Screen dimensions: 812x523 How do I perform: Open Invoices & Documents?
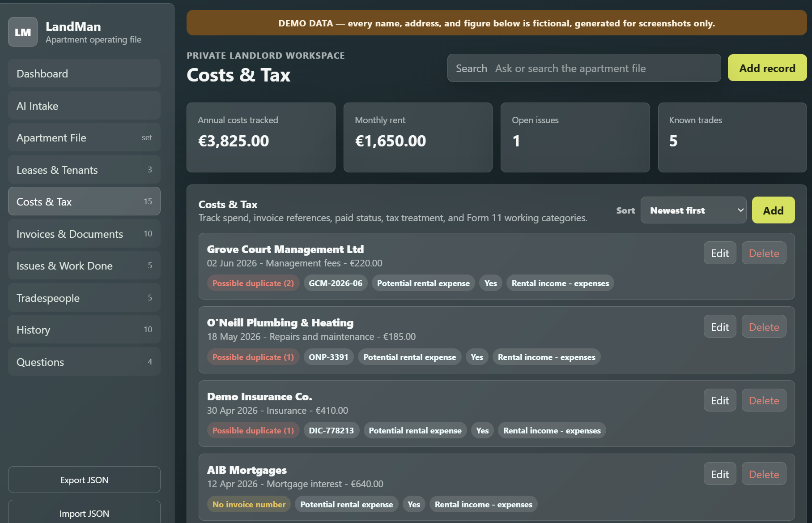click(x=84, y=234)
